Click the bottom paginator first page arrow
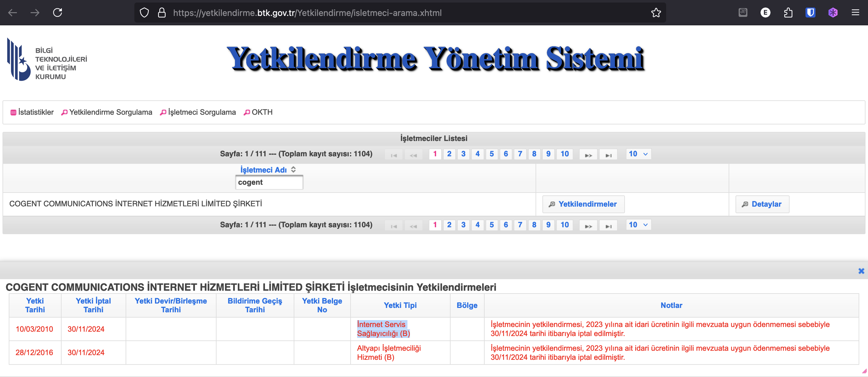Viewport: 868px width, 377px height. point(394,225)
